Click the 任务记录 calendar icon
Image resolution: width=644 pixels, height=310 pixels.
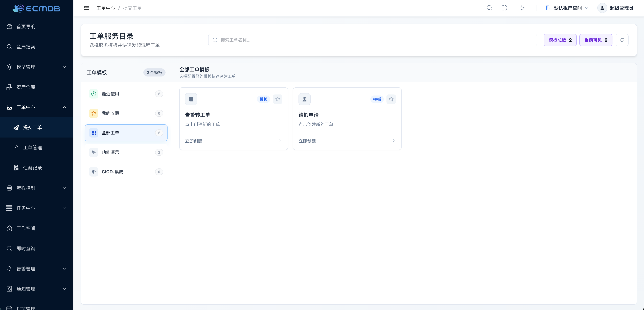click(x=16, y=168)
